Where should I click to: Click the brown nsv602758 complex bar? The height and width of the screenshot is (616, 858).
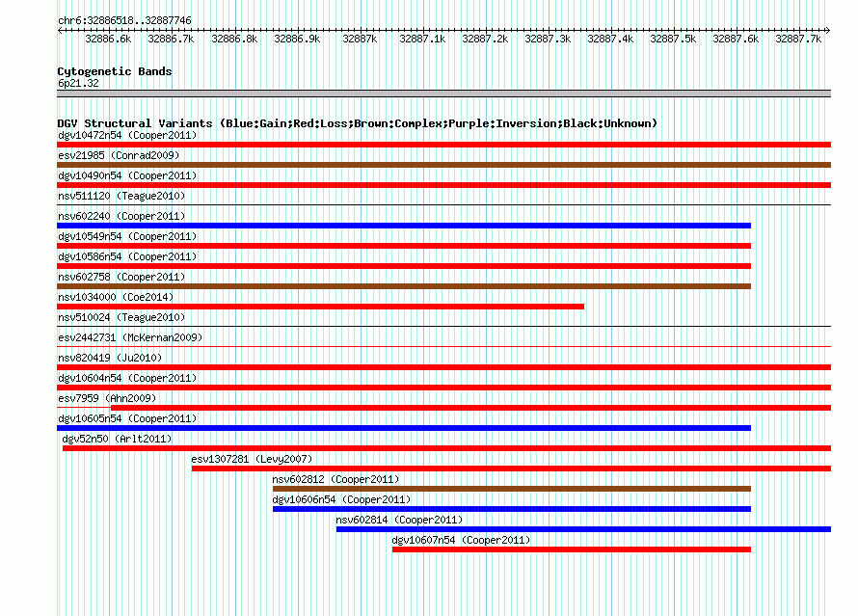click(404, 286)
